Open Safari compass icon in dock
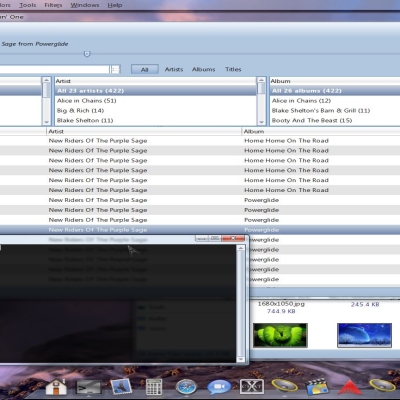 [186, 387]
